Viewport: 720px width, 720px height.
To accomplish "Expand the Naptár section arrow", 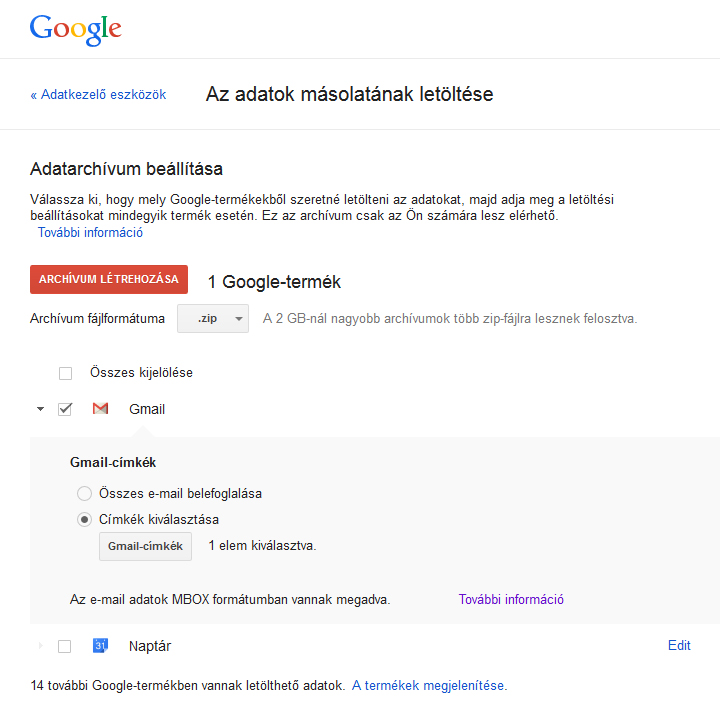I will 40,646.
